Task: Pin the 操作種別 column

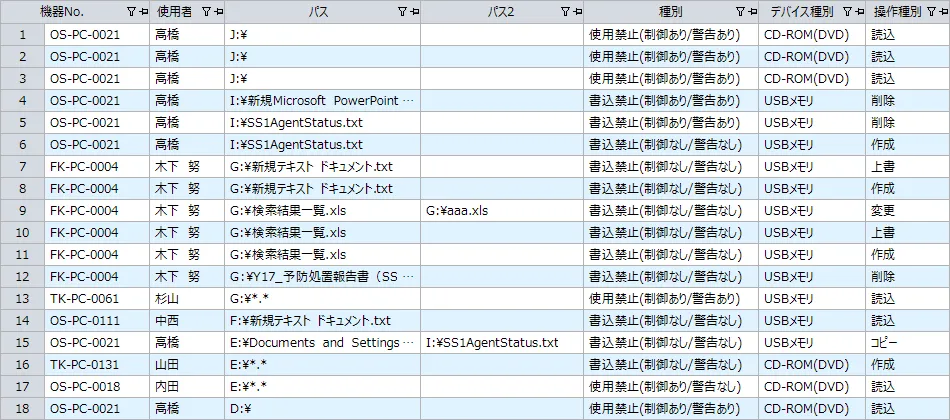Action: point(943,12)
